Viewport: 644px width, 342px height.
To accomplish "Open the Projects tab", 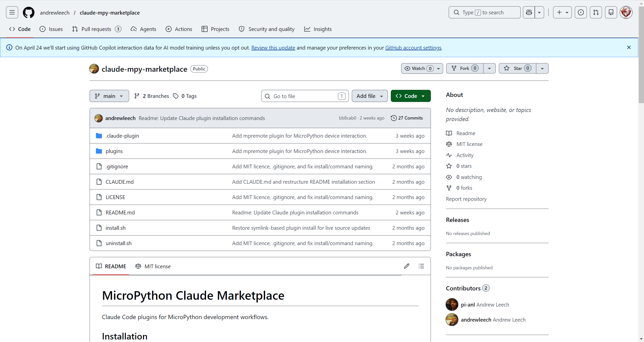I will coord(215,29).
